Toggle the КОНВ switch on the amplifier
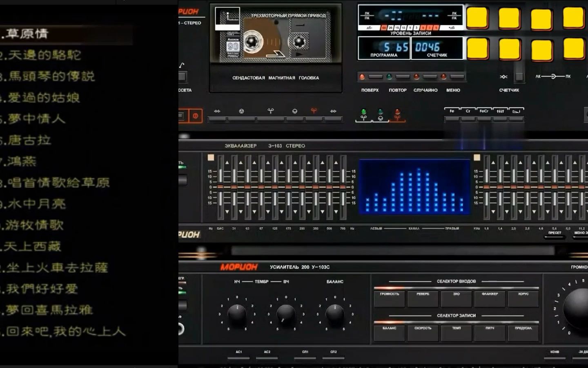 coord(555,358)
